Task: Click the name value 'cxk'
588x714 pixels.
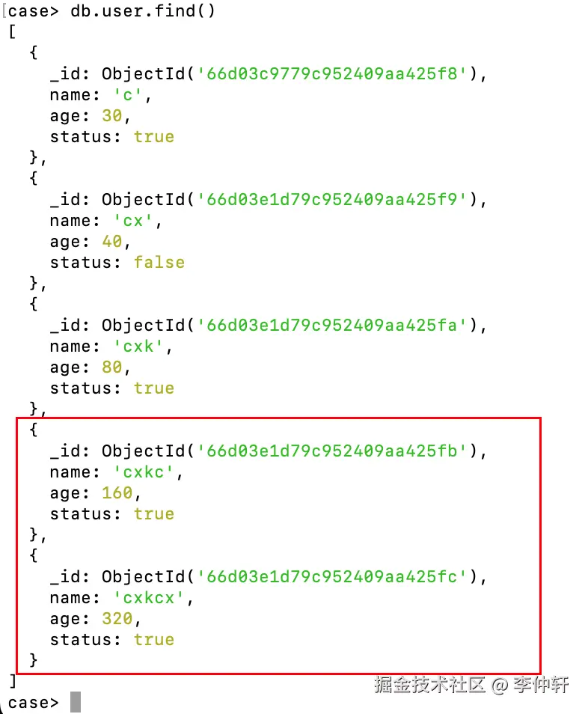Action: pos(138,346)
